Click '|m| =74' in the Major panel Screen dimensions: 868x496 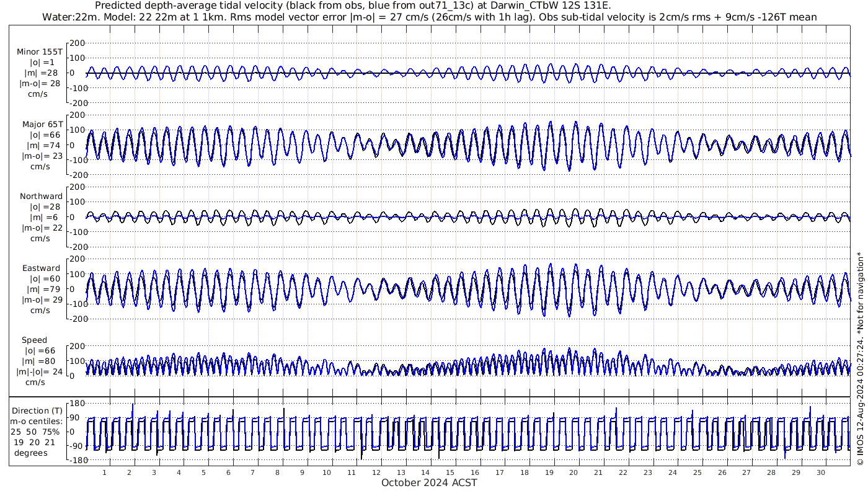click(x=42, y=146)
